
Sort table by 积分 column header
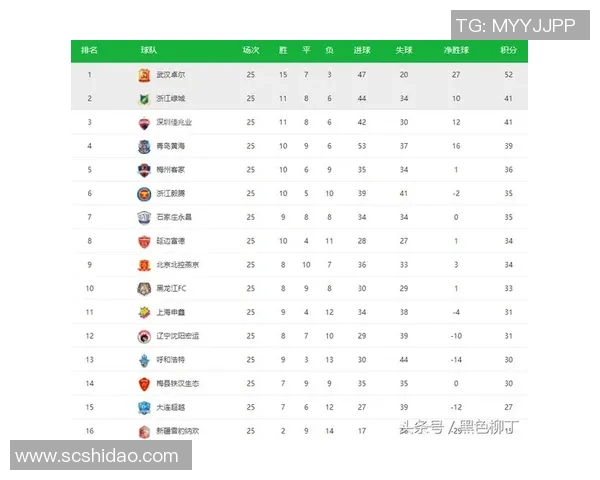click(x=508, y=50)
